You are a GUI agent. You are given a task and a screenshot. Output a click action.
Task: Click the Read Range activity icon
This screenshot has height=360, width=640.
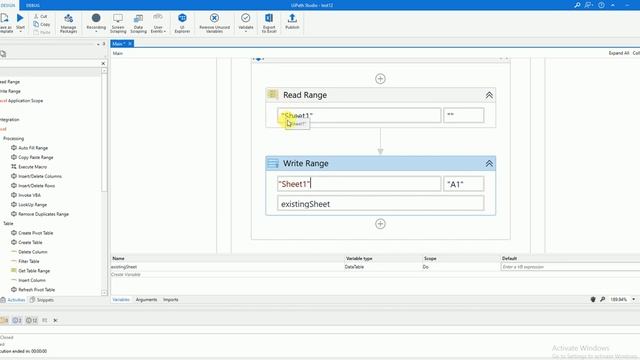(x=273, y=95)
